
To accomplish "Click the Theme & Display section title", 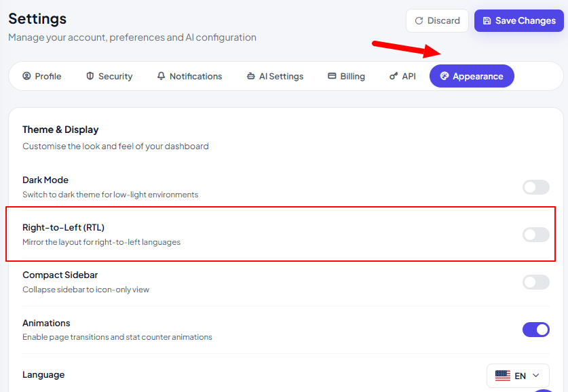I will 60,130.
